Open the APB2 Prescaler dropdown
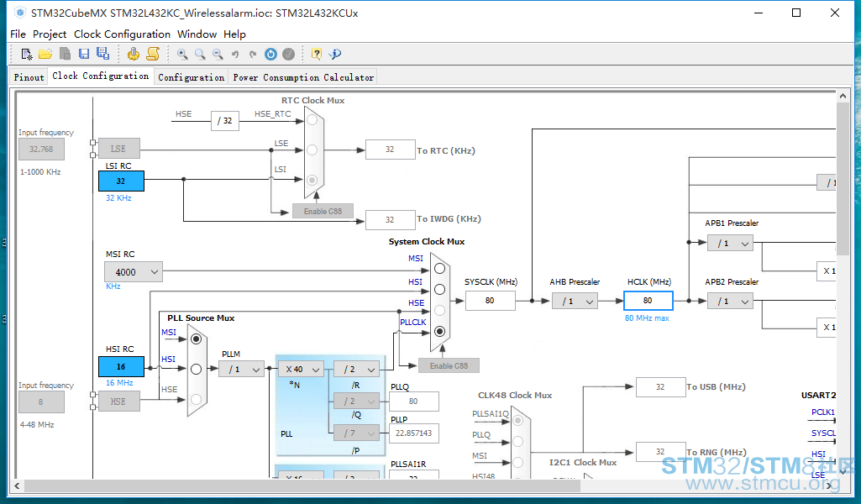 click(x=730, y=301)
